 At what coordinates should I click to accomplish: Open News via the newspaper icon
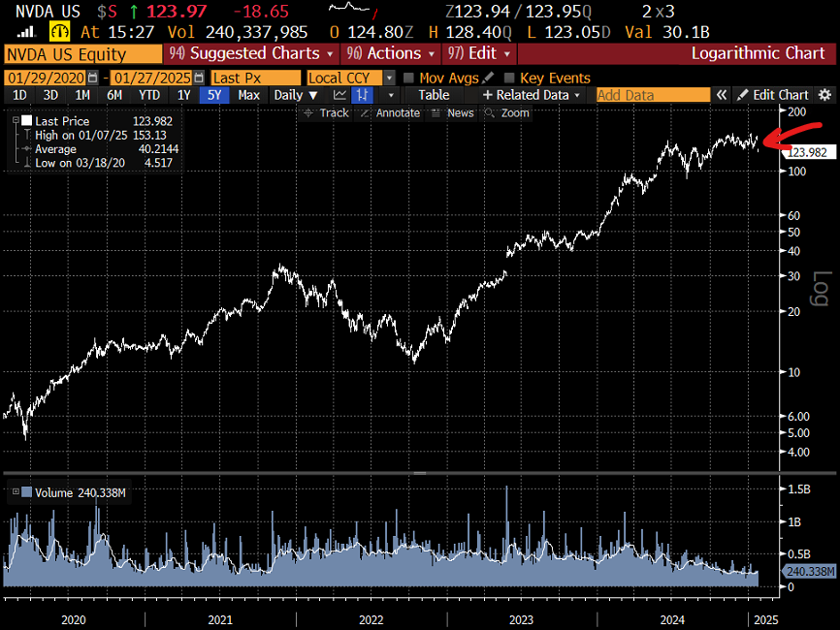434,112
